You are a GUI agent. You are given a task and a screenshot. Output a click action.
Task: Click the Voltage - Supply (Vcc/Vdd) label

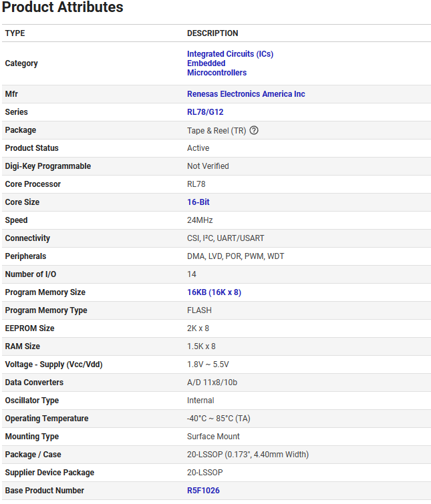53,364
